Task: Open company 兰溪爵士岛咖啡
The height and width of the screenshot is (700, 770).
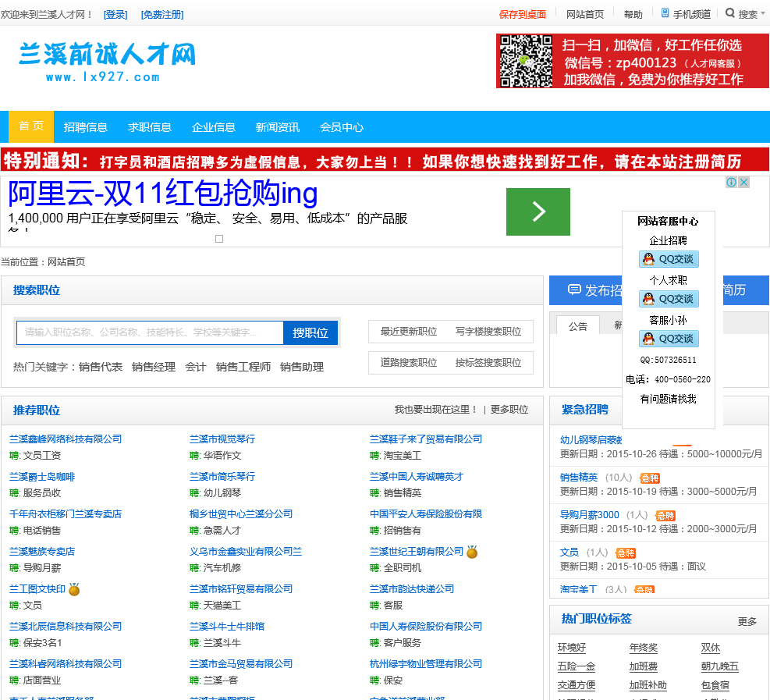Action: [42, 477]
